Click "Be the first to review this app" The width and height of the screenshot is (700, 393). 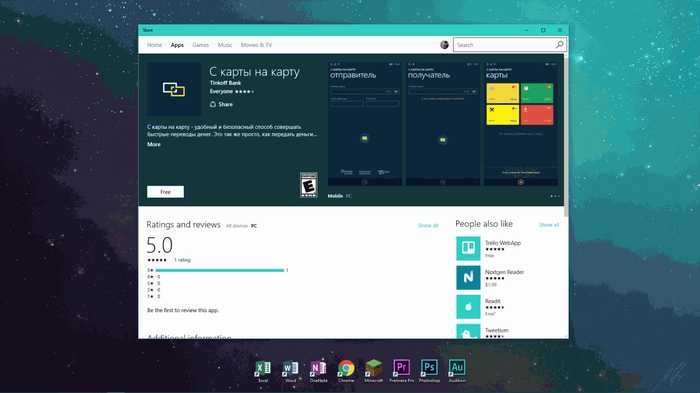183,310
